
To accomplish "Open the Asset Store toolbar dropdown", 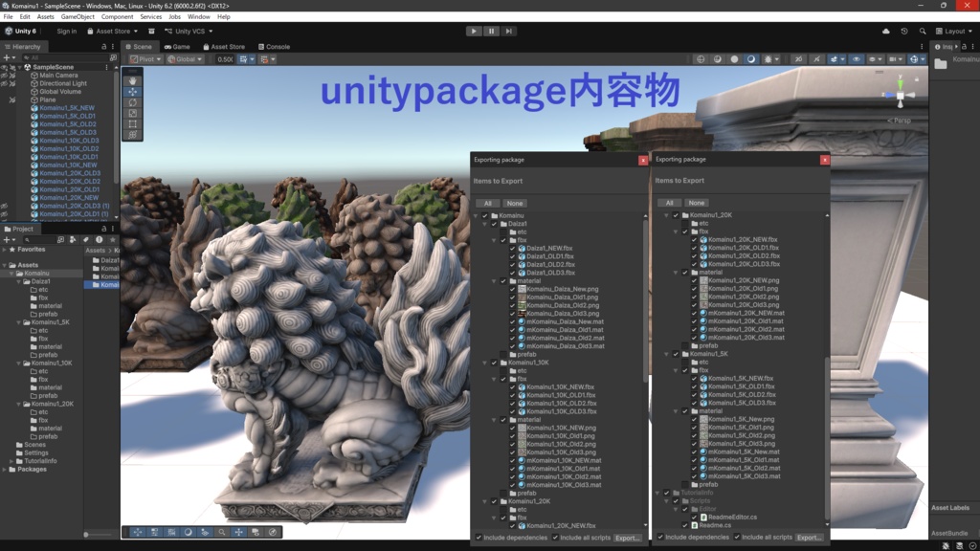I will pos(113,32).
